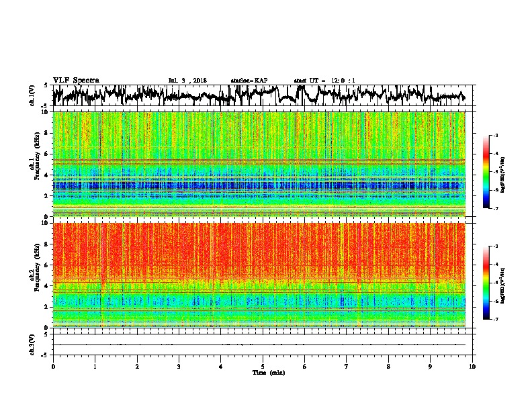Click the "-3" label on ch.2 color scale

pyautogui.click(x=495, y=246)
